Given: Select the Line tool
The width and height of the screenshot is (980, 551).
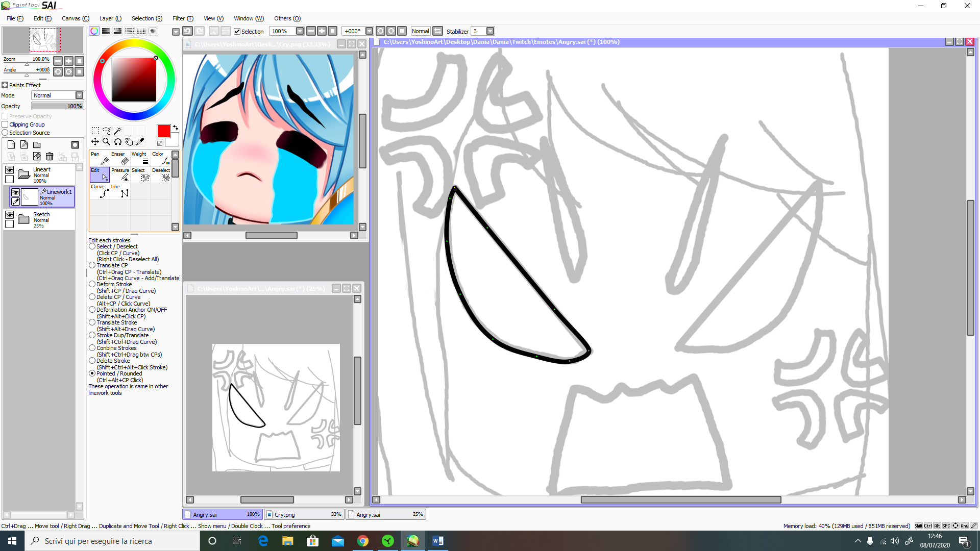Looking at the screenshot, I should (x=120, y=191).
